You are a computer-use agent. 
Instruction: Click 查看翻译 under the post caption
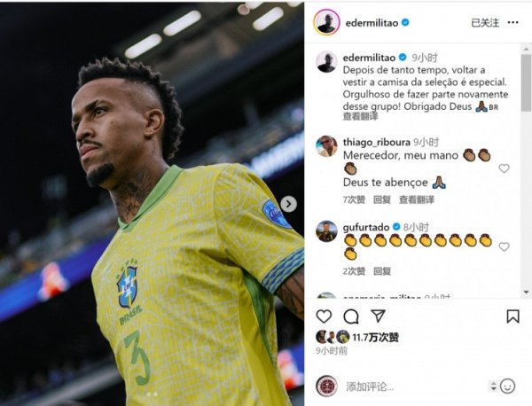click(x=360, y=116)
